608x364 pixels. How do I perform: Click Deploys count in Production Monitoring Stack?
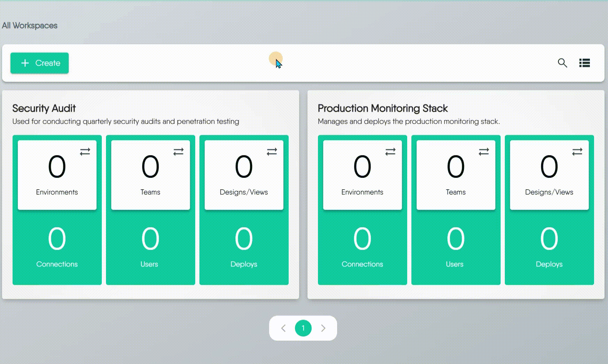click(x=549, y=239)
